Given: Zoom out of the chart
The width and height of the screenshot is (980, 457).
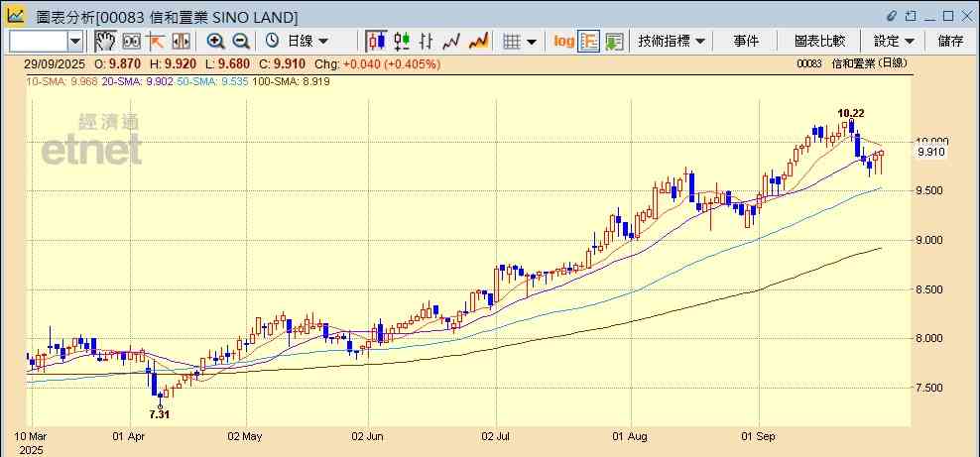Looking at the screenshot, I should (241, 42).
